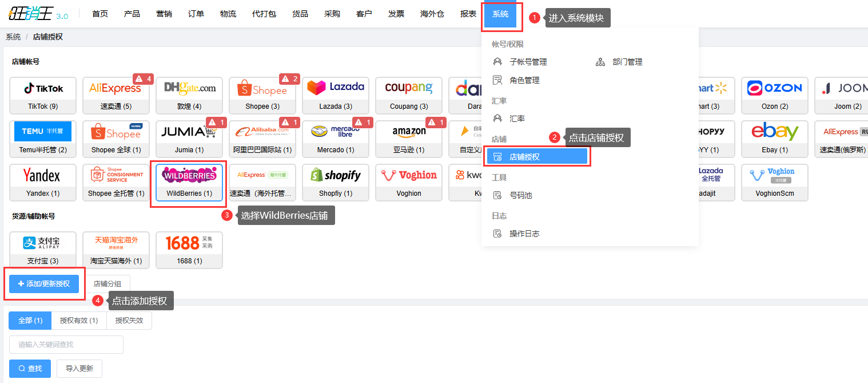Click the 旺销王 3.0 logo
The height and width of the screenshot is (383, 868).
pyautogui.click(x=38, y=14)
